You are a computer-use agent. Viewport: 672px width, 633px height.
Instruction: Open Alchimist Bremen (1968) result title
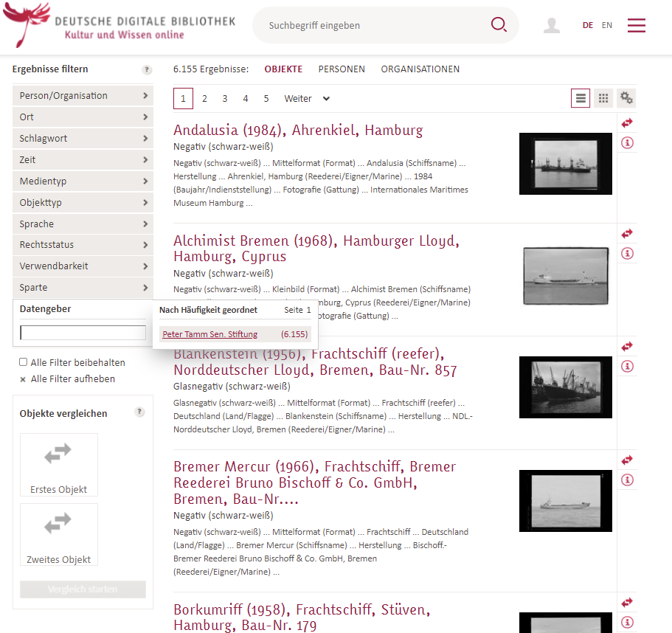[x=316, y=248]
